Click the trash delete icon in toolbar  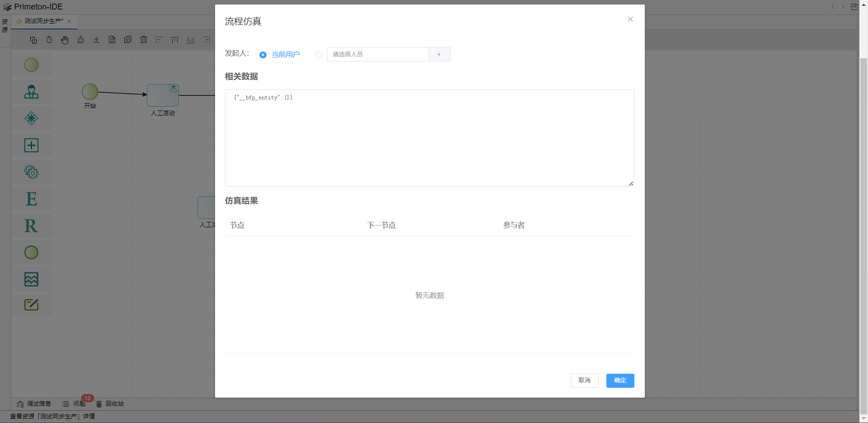144,40
